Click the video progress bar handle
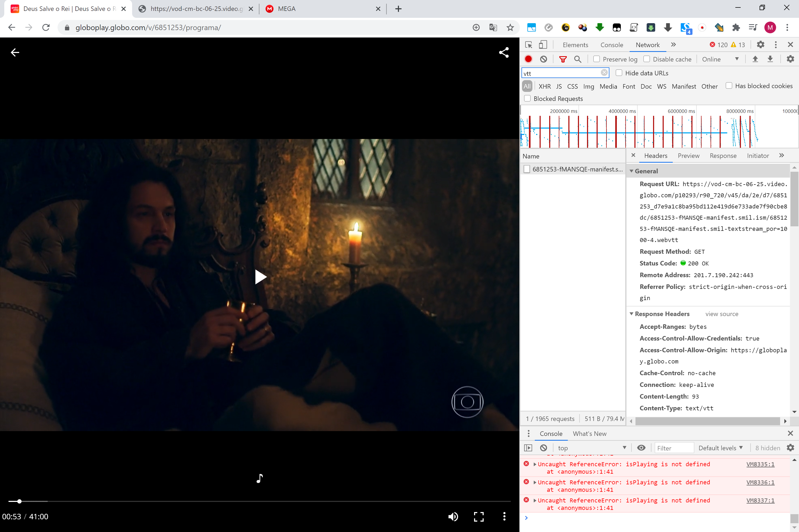This screenshot has height=532, width=799. pos(19,501)
